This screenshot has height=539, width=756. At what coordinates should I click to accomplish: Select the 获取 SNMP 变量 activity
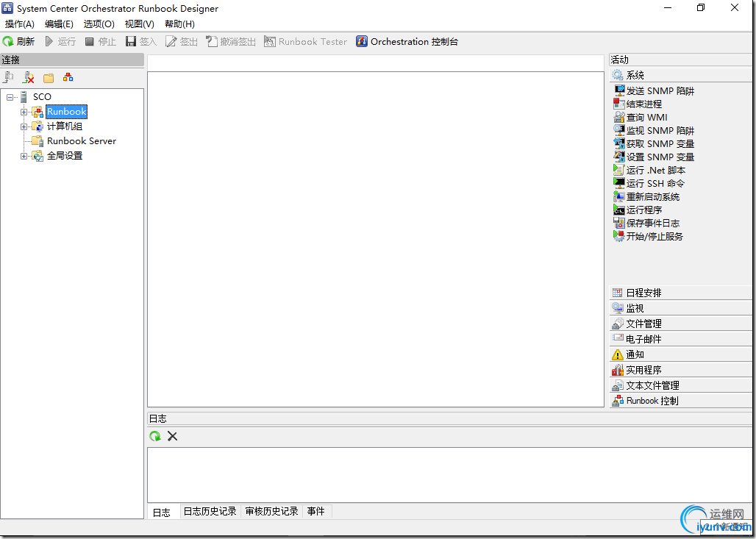point(654,143)
